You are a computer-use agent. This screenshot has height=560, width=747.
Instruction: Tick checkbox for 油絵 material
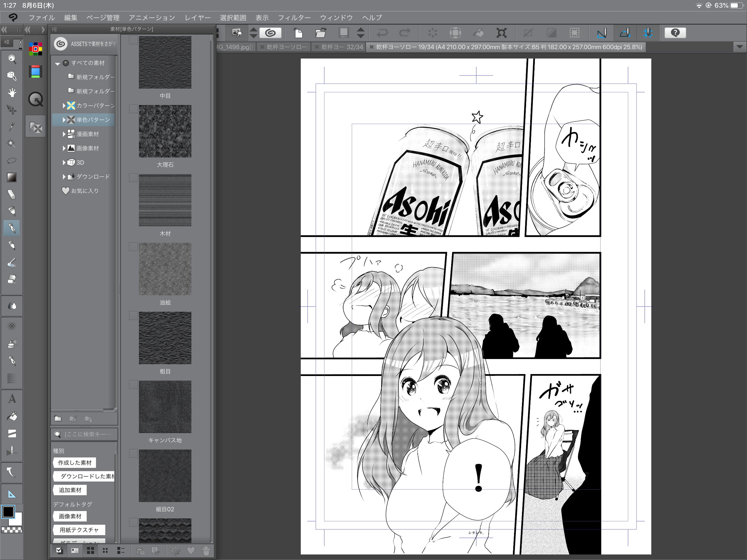(133, 247)
